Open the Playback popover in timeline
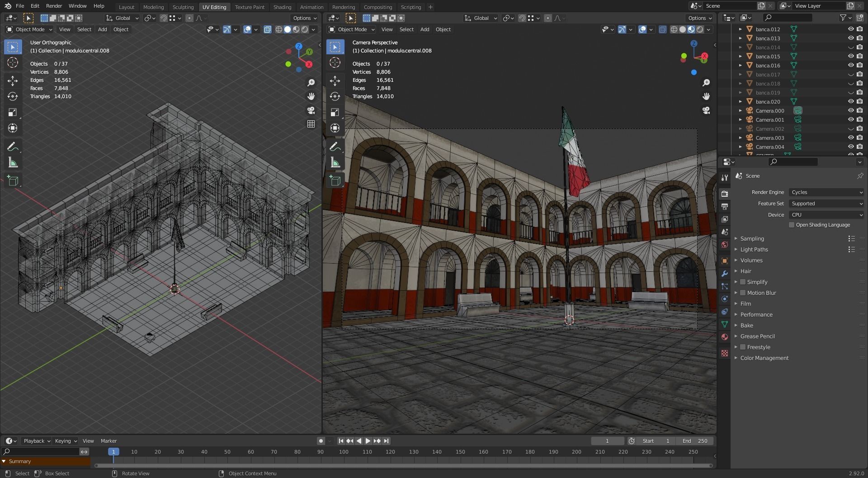This screenshot has width=868, height=478. coord(36,441)
